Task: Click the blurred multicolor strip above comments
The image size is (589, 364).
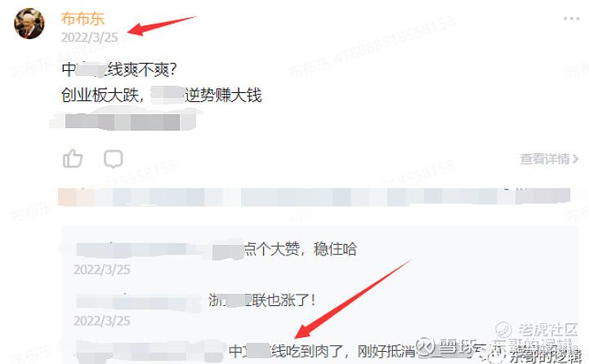Action: (x=314, y=197)
